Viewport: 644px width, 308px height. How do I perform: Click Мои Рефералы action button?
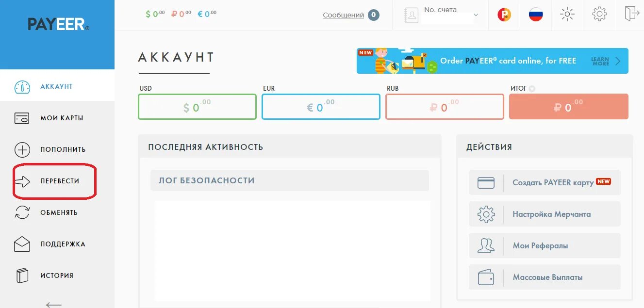pyautogui.click(x=545, y=245)
